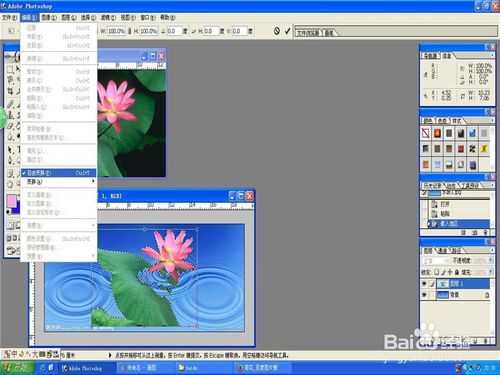Select the 载入选区 history state
Image resolution: width=500 pixels, height=375 pixels.
[458, 223]
